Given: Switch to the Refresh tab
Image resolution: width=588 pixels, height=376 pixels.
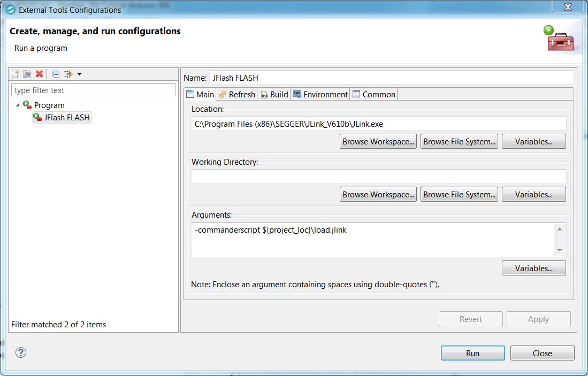Looking at the screenshot, I should coord(236,94).
